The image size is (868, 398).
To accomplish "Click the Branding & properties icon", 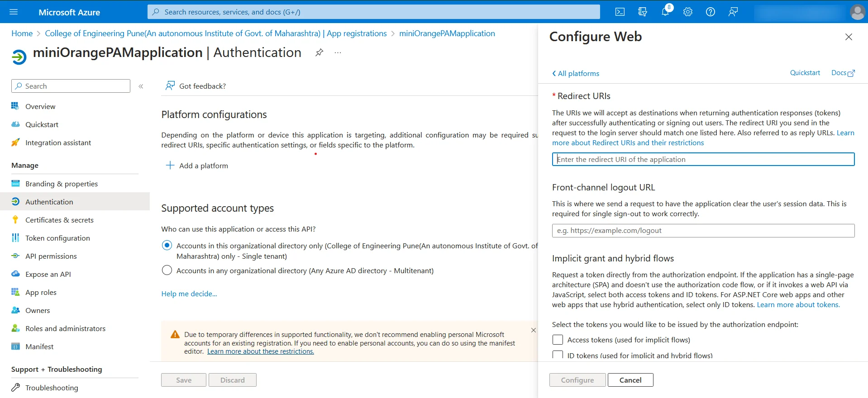I will (x=15, y=184).
